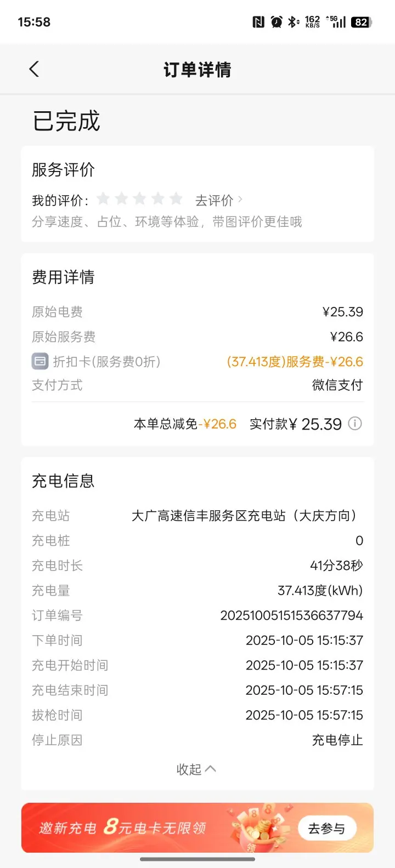Tap the discount card icon
The image size is (395, 868).
pyautogui.click(x=40, y=362)
